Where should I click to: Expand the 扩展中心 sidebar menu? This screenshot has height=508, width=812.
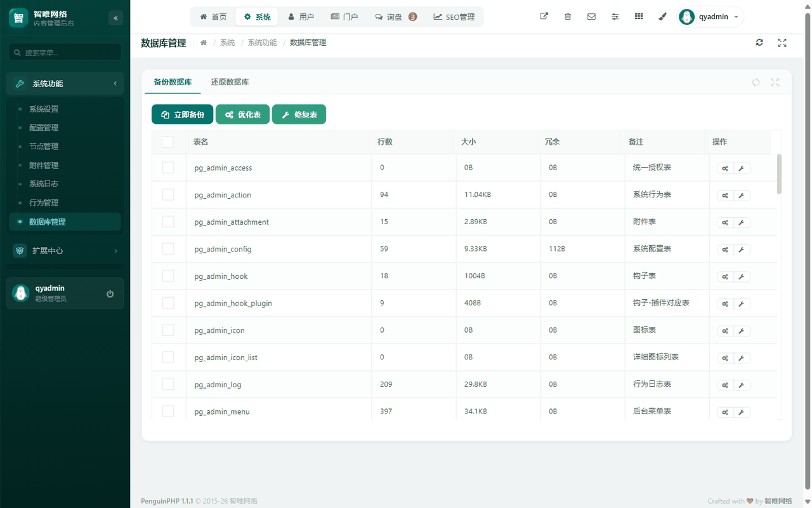(x=65, y=251)
